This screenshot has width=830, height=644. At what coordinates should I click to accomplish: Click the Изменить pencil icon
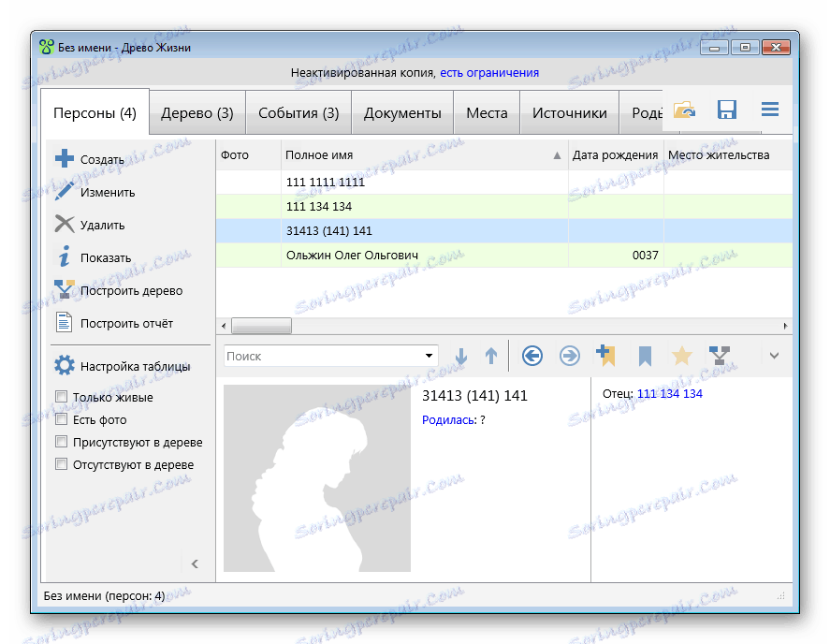[64, 191]
